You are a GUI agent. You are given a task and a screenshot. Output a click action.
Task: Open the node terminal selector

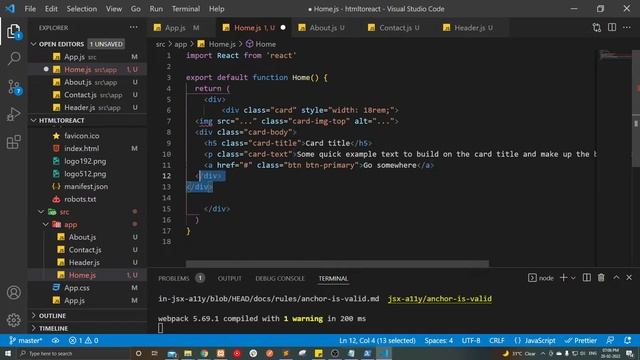tap(541, 278)
